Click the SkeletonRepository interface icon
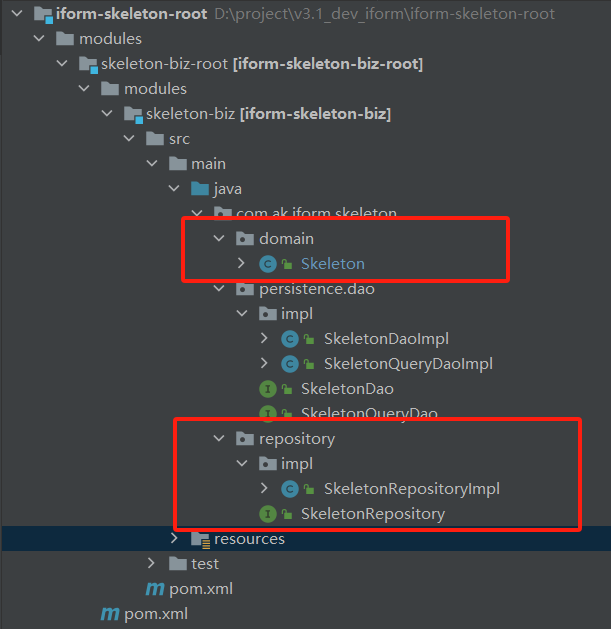Viewport: 611px width, 629px height. pos(268,514)
